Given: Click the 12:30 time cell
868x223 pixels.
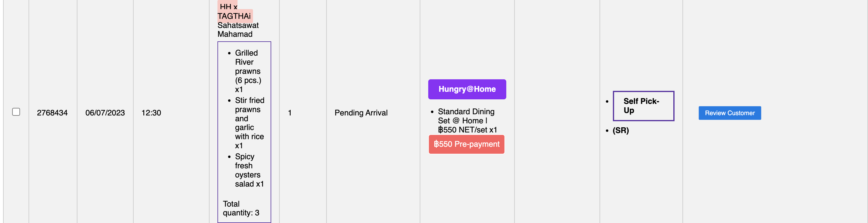Looking at the screenshot, I should point(151,113).
